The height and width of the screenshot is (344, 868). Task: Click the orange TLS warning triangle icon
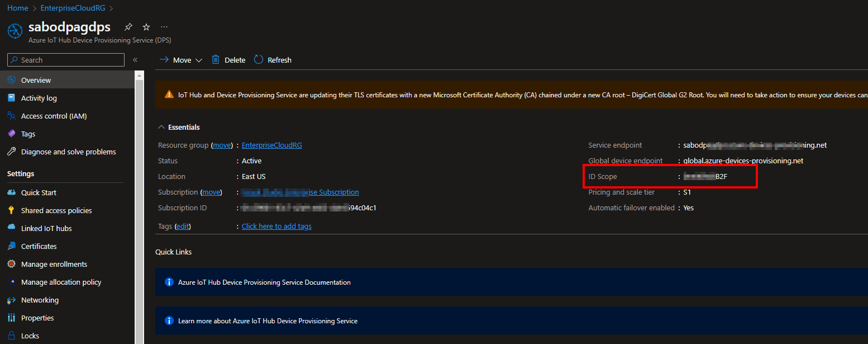pos(169,95)
